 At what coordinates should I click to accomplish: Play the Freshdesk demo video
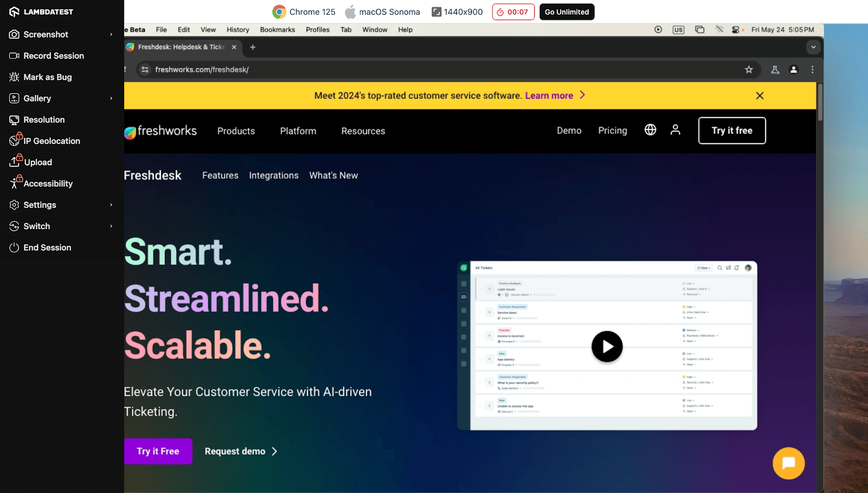(x=607, y=346)
